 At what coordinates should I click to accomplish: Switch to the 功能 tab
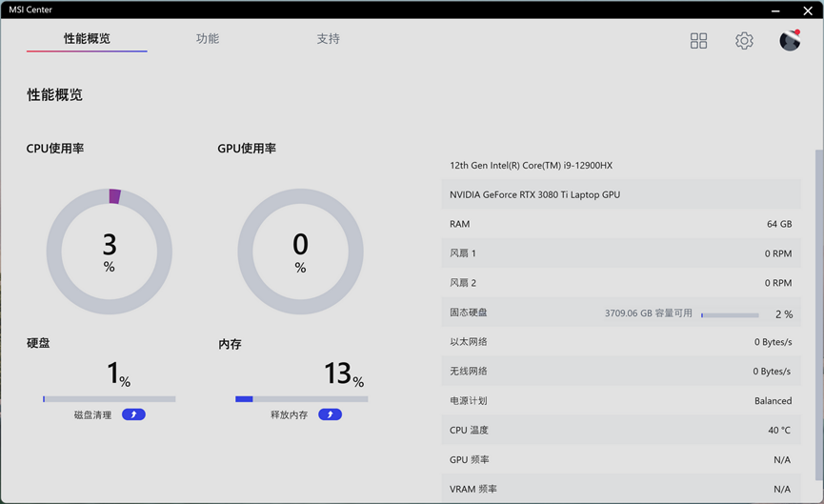208,39
